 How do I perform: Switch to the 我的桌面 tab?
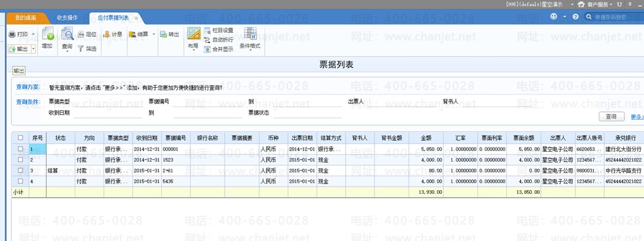click(26, 18)
